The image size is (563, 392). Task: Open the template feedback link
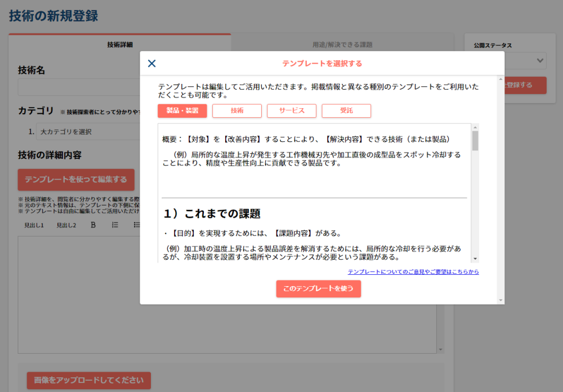(x=413, y=272)
